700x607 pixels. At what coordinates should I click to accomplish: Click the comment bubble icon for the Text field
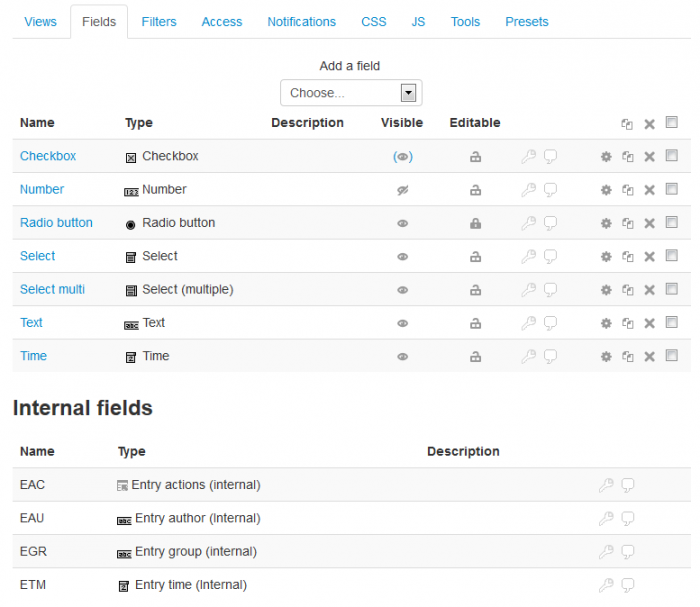click(550, 323)
